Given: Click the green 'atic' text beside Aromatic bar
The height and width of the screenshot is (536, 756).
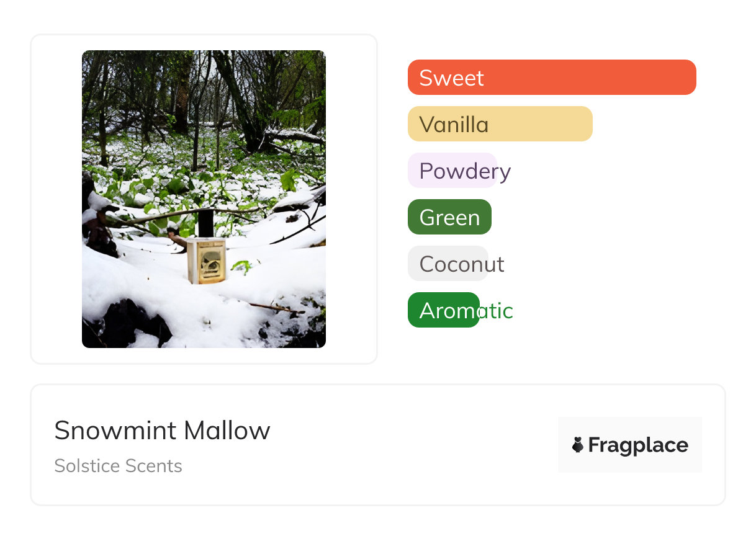Looking at the screenshot, I should [x=497, y=311].
